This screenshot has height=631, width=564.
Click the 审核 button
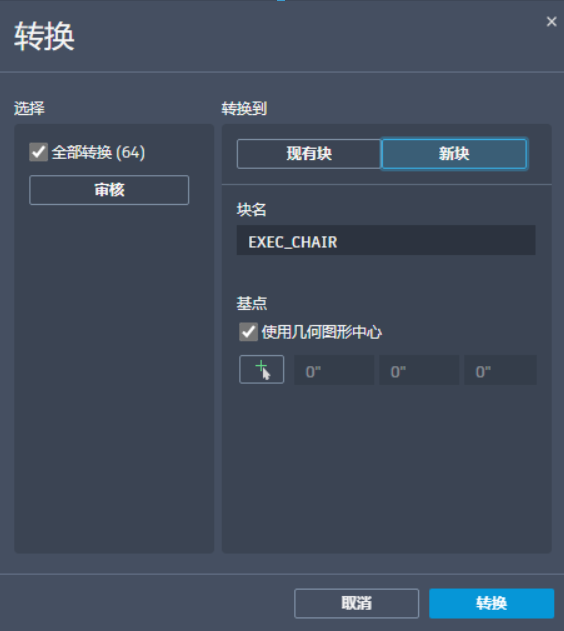point(109,190)
